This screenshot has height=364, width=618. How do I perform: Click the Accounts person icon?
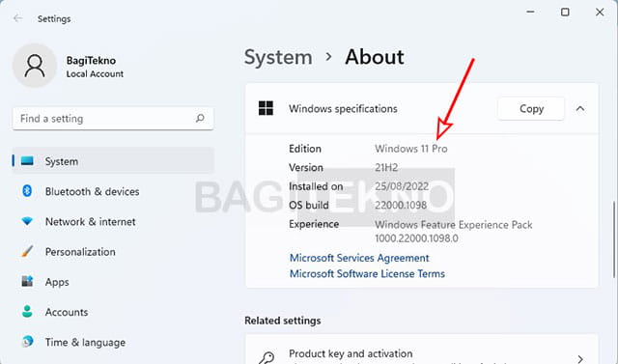click(x=27, y=312)
